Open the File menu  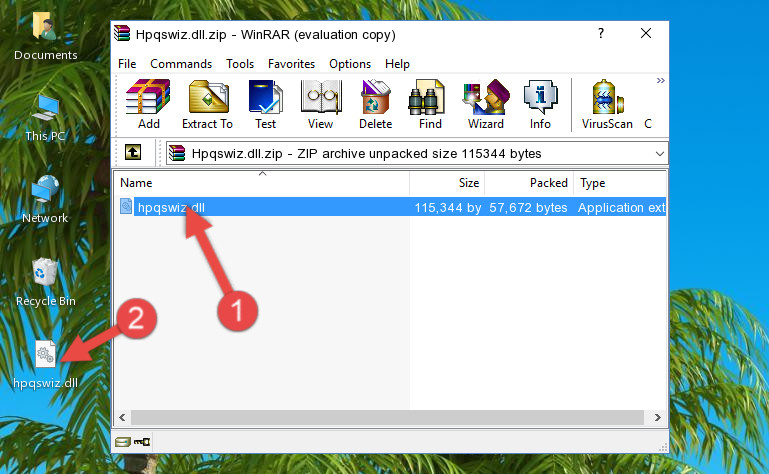127,64
